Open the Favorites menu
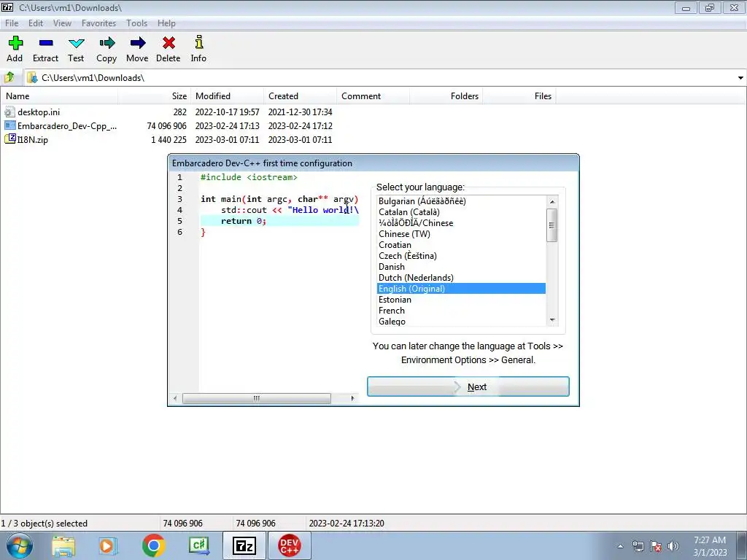747x560 pixels. click(98, 23)
